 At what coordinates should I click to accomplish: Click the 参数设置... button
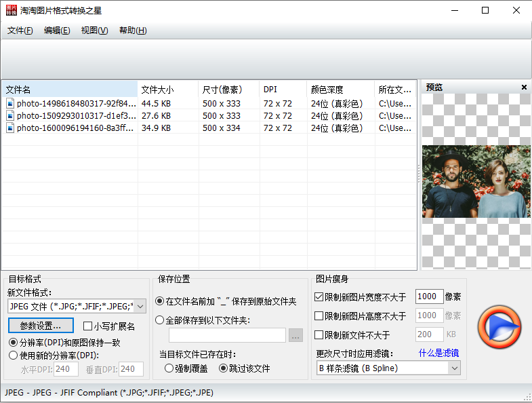click(x=41, y=326)
